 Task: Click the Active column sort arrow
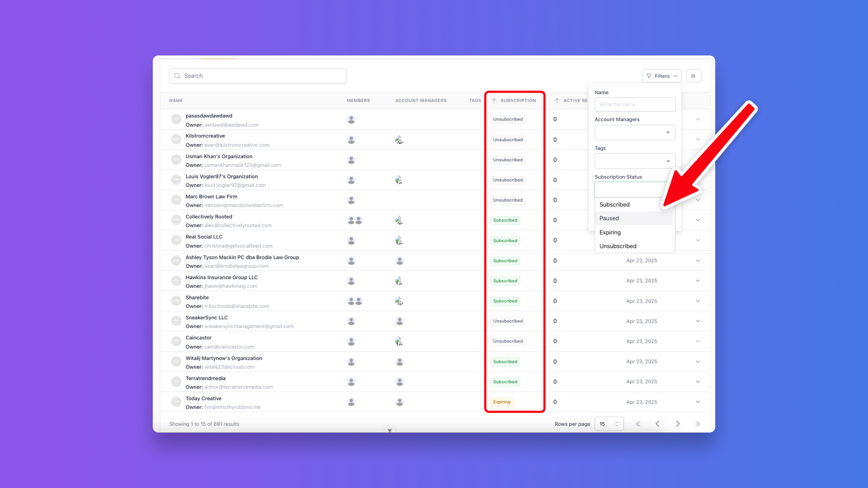click(x=557, y=101)
